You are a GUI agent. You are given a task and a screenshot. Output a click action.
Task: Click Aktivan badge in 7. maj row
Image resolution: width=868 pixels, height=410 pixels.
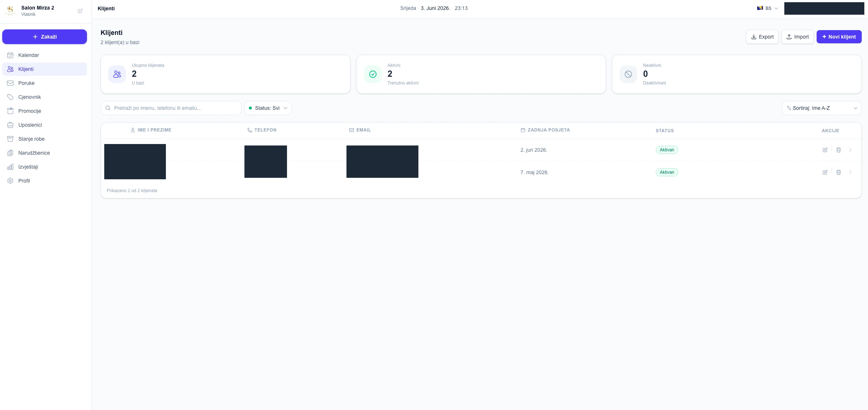(x=667, y=172)
